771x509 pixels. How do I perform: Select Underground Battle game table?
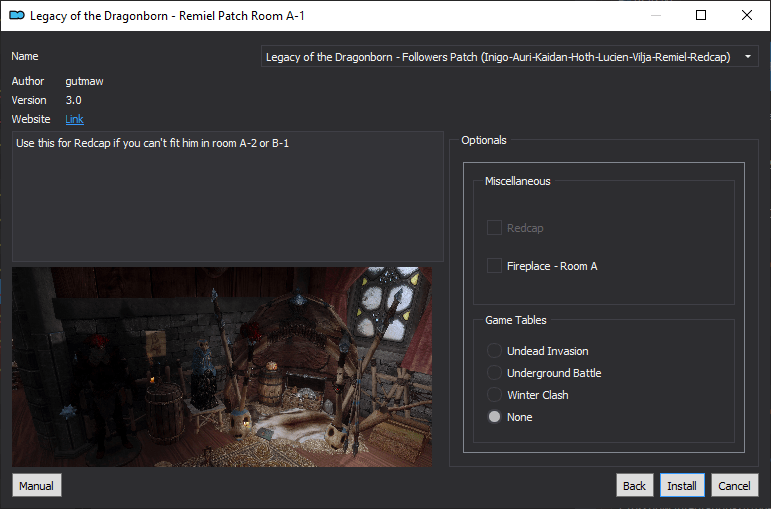pyautogui.click(x=494, y=373)
